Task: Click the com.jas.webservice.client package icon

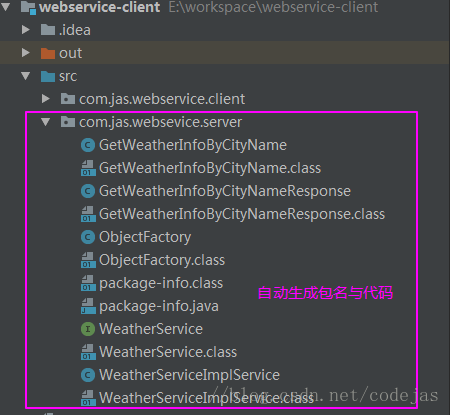Action: click(68, 99)
